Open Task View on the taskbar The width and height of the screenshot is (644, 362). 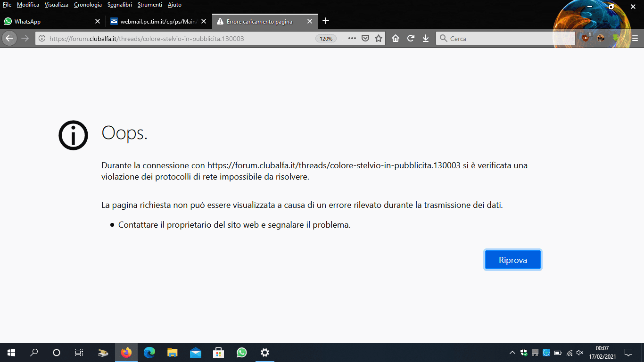coord(79,353)
